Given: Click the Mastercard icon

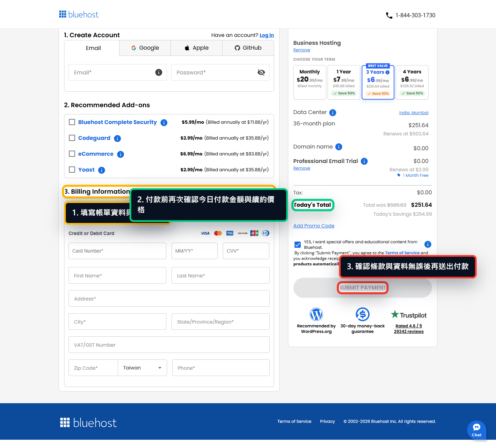Looking at the screenshot, I should (218, 233).
